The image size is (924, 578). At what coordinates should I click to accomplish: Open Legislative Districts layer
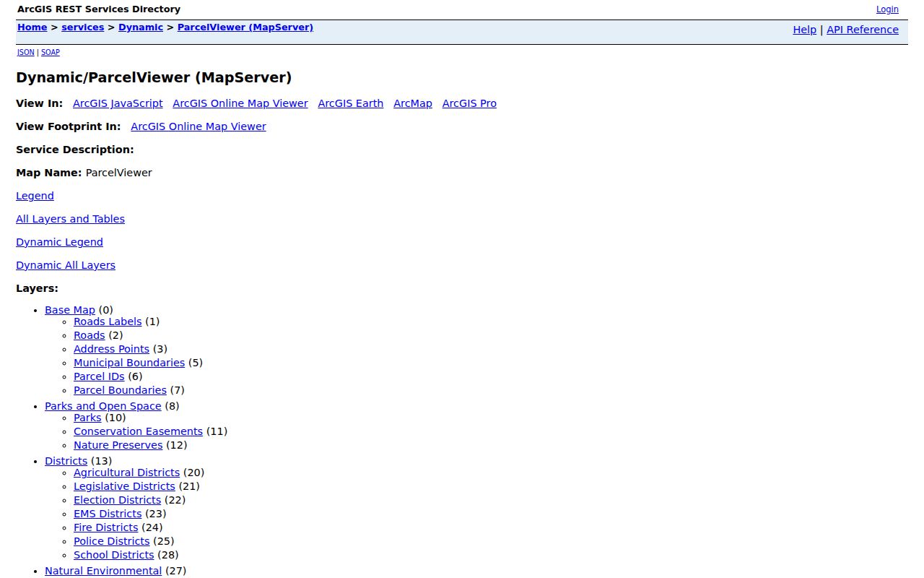point(124,486)
